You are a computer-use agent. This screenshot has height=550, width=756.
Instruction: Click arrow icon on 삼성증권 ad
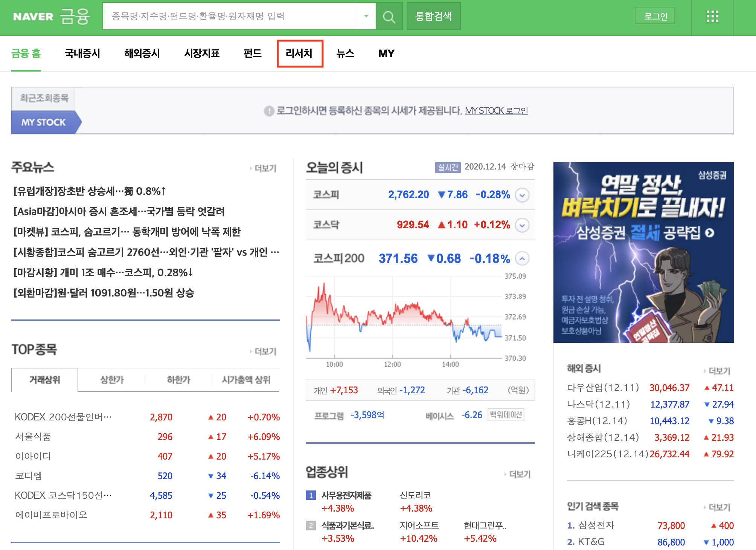pyautogui.click(x=710, y=233)
